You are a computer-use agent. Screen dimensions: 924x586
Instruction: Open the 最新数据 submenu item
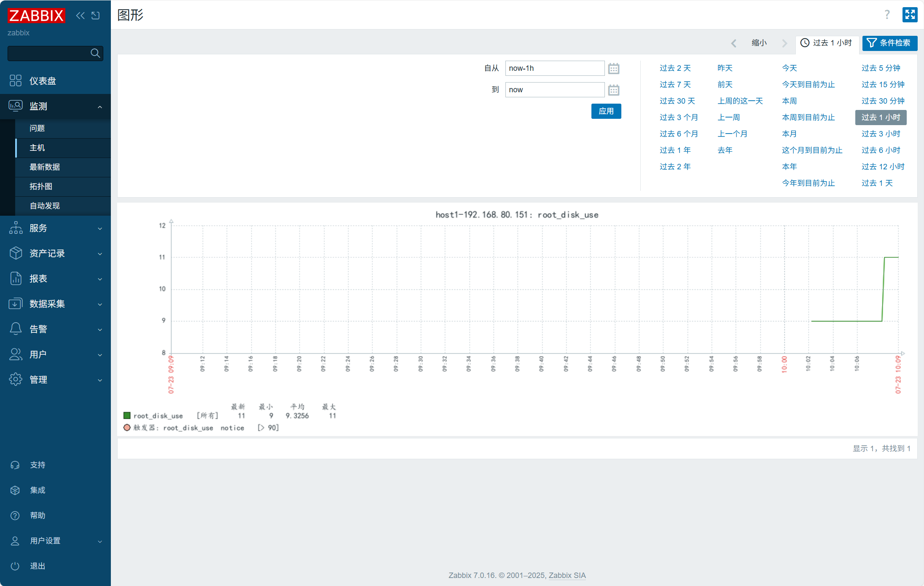[x=63, y=167]
